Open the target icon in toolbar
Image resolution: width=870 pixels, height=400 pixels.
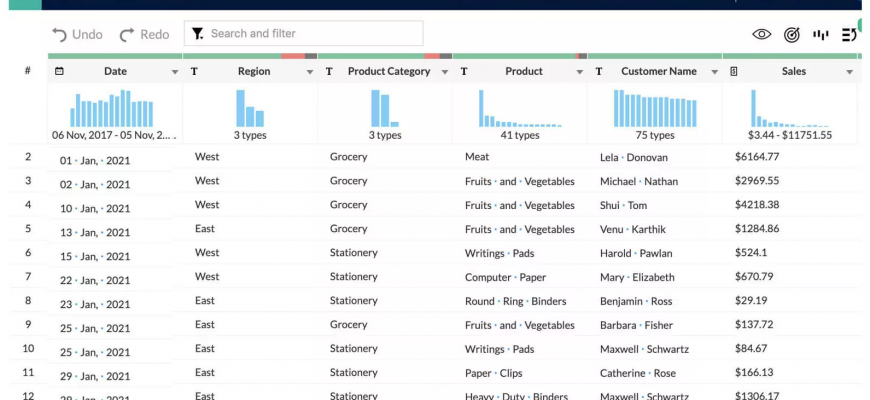[792, 34]
